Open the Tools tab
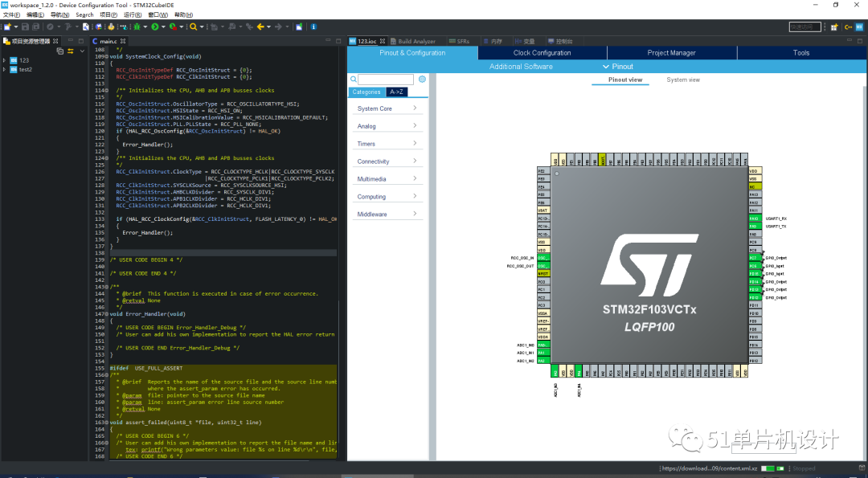The height and width of the screenshot is (478, 868). click(801, 53)
